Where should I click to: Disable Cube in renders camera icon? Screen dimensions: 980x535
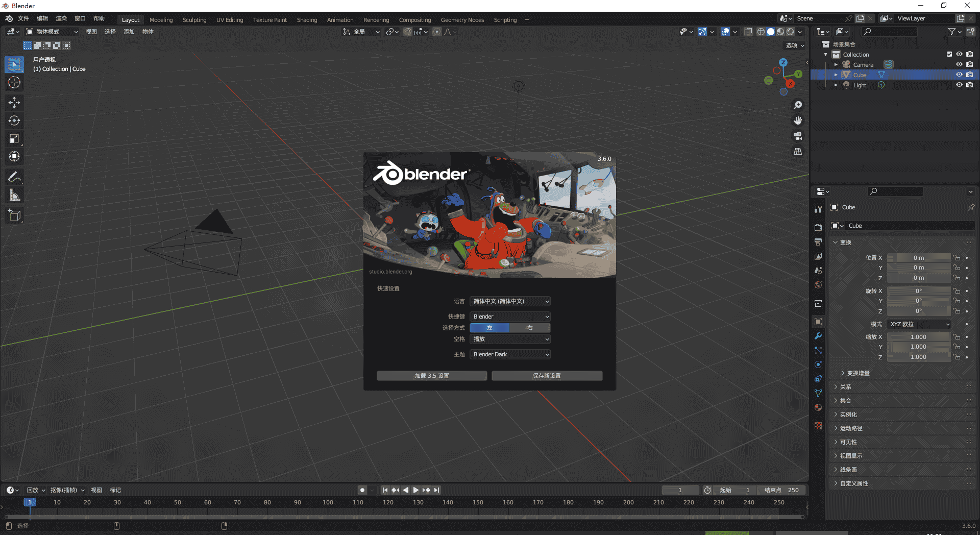(x=969, y=75)
